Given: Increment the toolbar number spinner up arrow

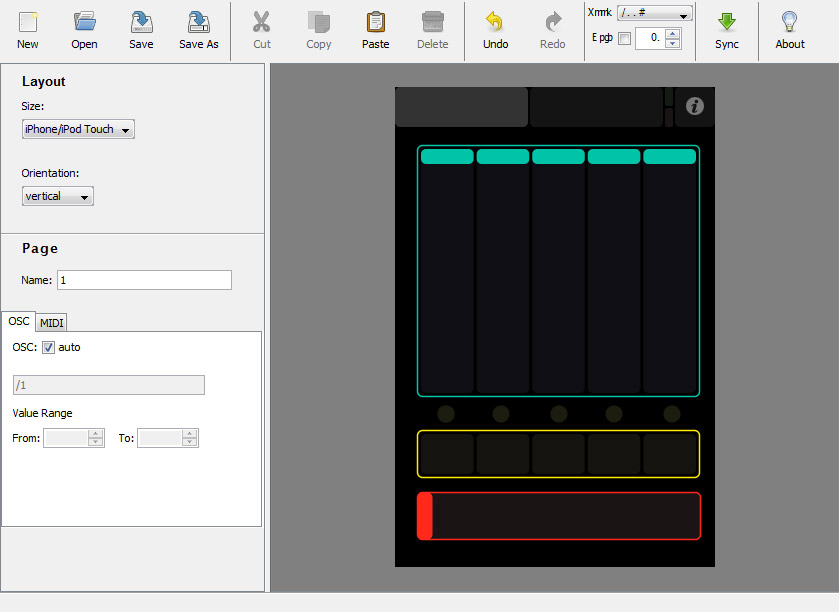Looking at the screenshot, I should coord(672,34).
